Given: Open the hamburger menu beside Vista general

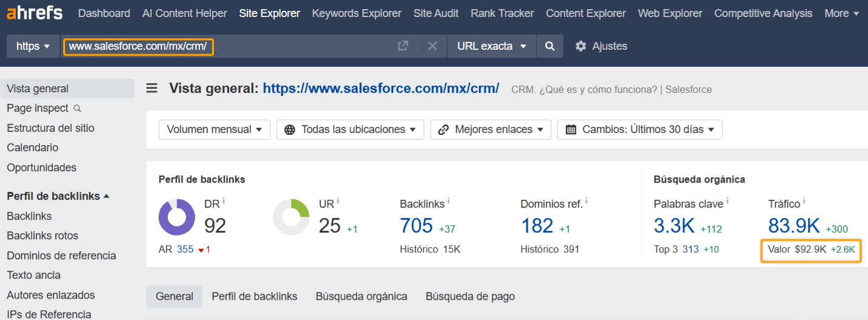Looking at the screenshot, I should (x=152, y=89).
